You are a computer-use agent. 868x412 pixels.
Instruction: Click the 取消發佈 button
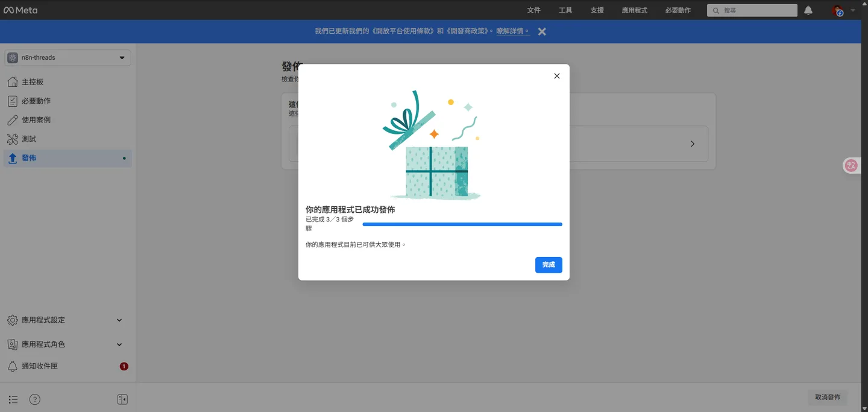(828, 398)
